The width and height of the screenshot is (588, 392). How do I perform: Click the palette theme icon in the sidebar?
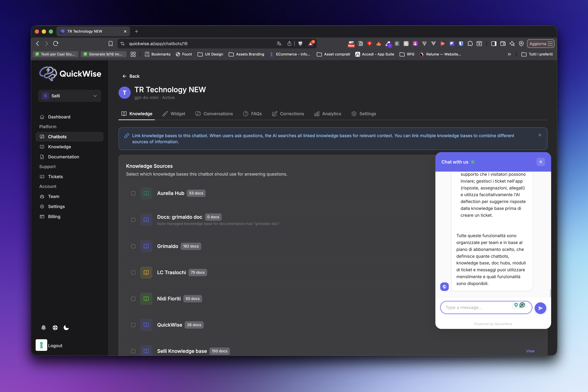[55, 328]
